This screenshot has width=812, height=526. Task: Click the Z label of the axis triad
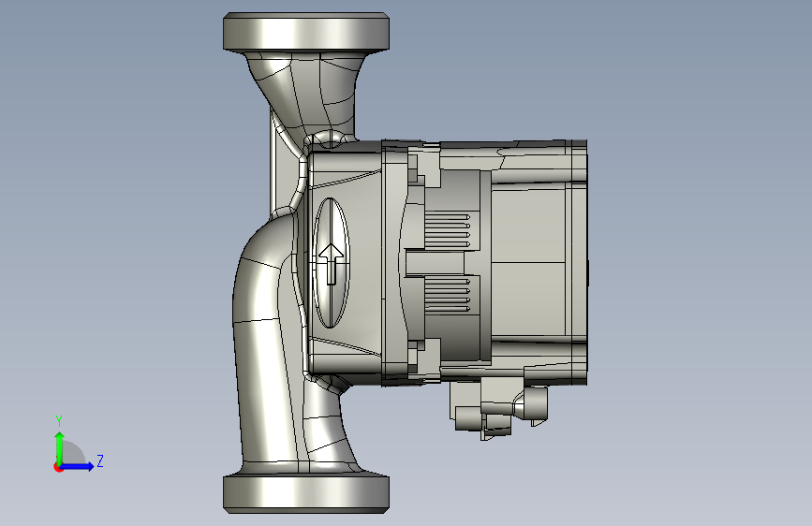pyautogui.click(x=100, y=460)
